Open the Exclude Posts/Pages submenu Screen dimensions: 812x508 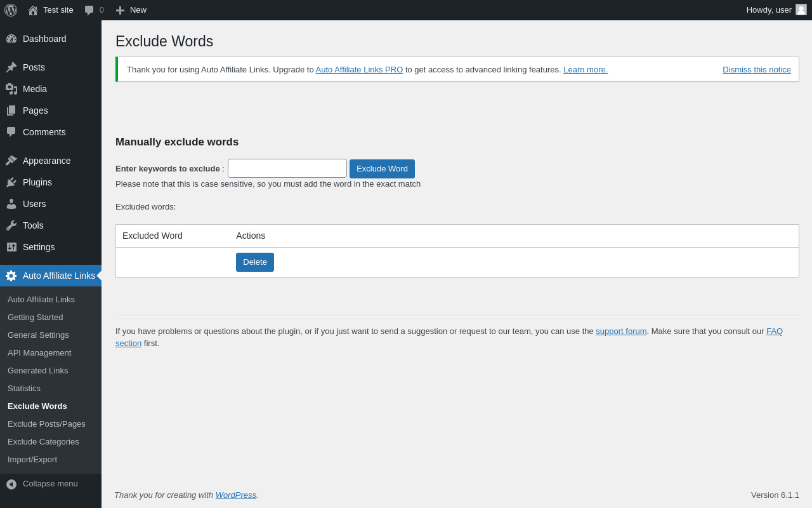click(46, 424)
